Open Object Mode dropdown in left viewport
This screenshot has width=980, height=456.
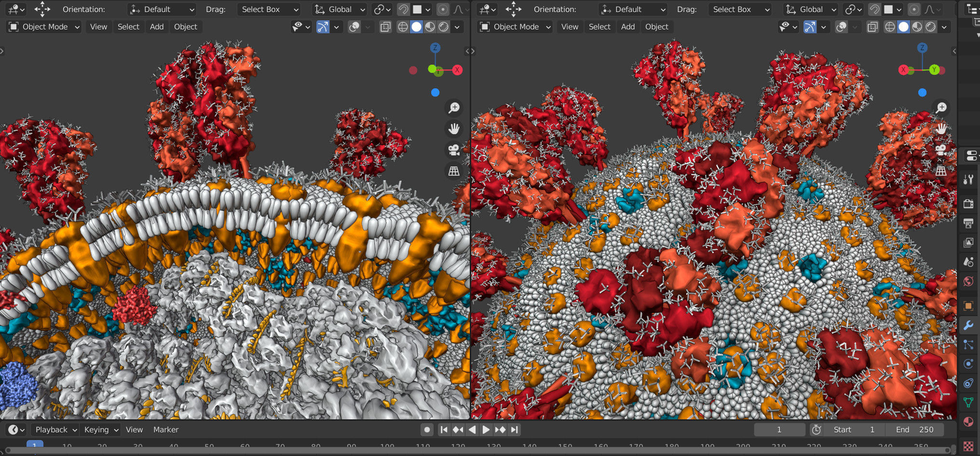(x=43, y=27)
